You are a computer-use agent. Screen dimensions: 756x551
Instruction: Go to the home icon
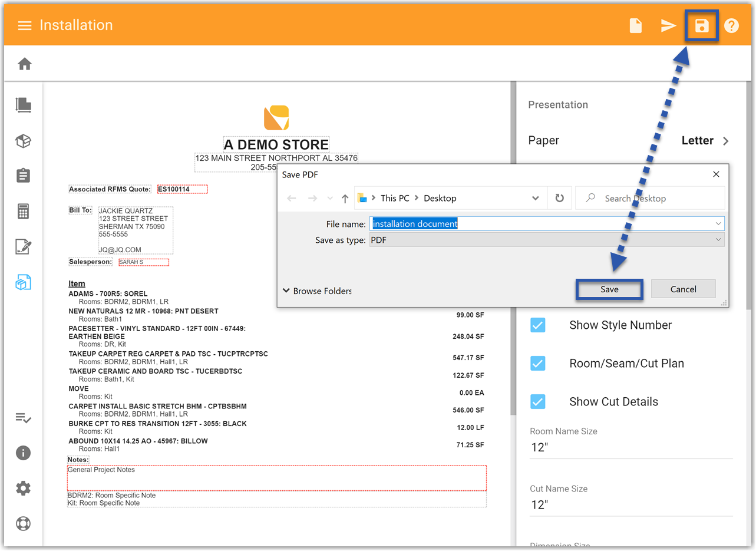pyautogui.click(x=24, y=64)
